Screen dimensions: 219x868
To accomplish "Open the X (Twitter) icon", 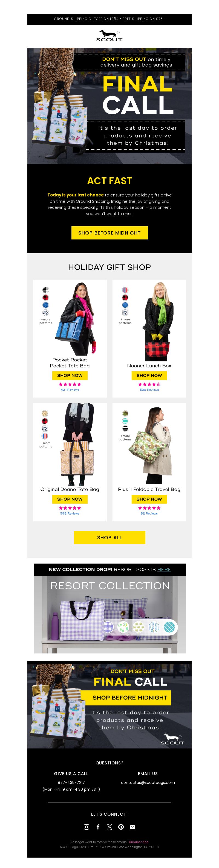I will coord(109,827).
